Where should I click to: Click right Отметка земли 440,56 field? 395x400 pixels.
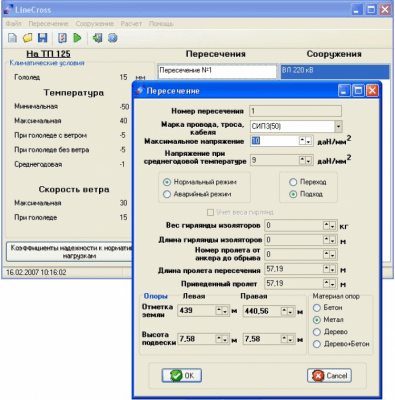[262, 311]
